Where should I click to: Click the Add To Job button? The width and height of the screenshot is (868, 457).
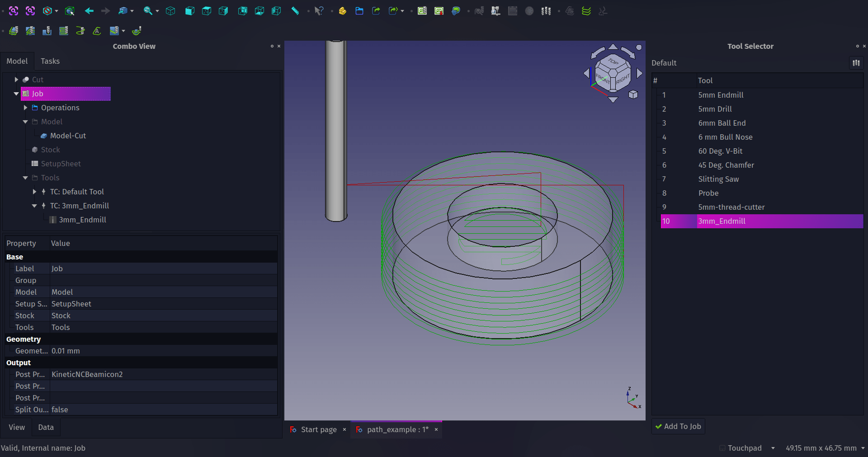[x=678, y=426]
